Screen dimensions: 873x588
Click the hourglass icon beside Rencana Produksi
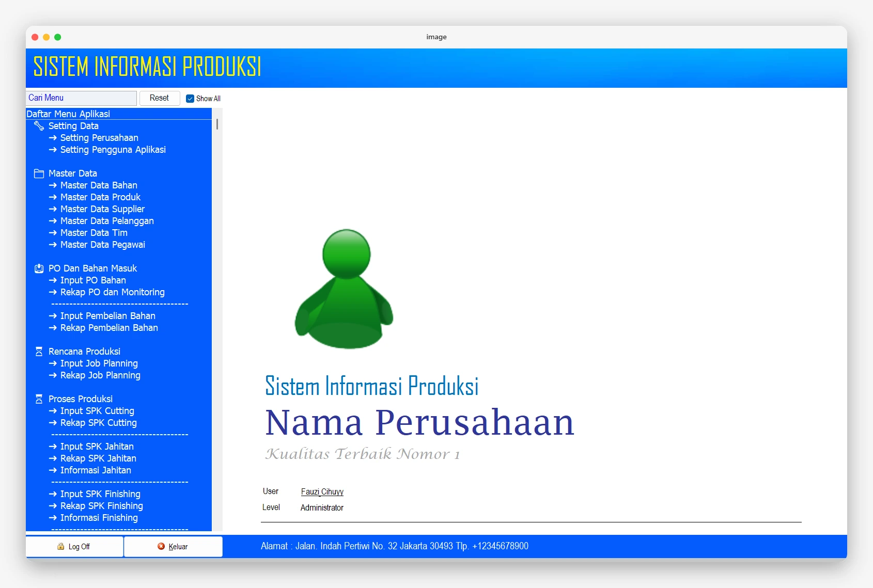click(39, 351)
